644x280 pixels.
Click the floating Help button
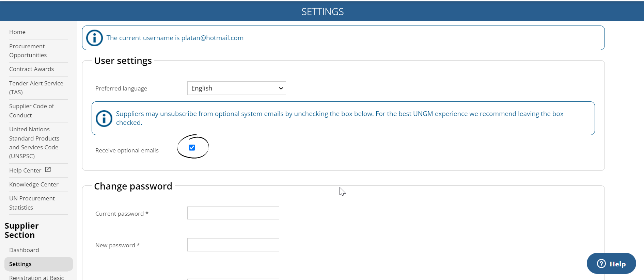coord(611,263)
